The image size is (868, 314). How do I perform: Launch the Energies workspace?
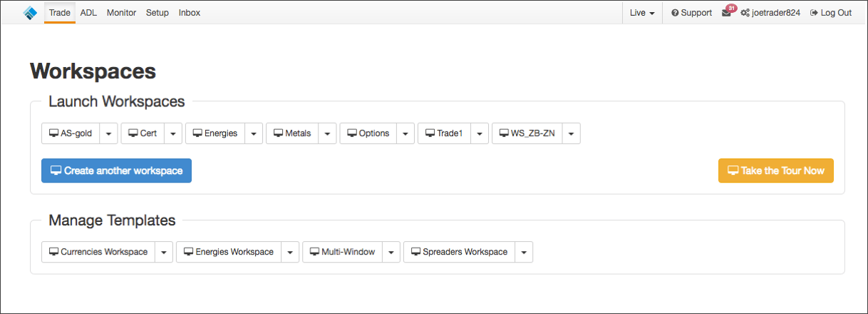click(x=215, y=133)
